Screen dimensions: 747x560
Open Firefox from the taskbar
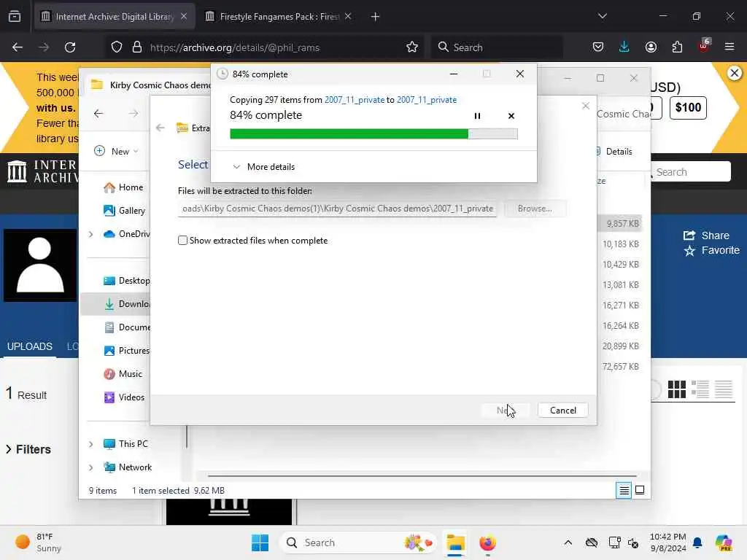pos(487,542)
